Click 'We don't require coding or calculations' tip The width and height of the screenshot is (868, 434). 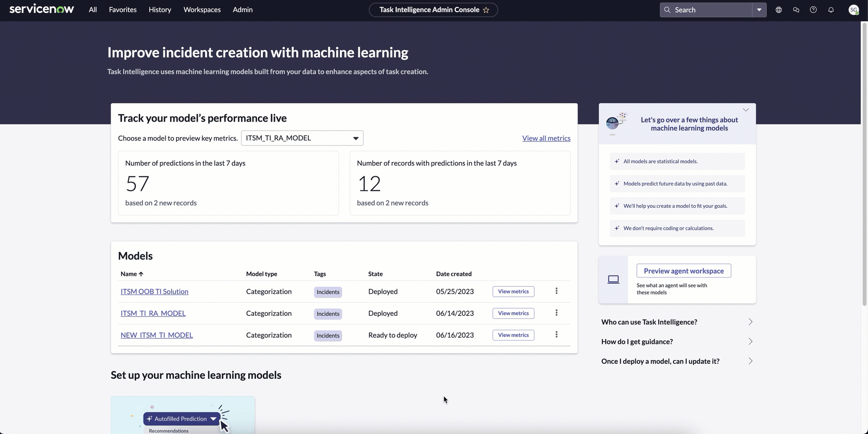coord(677,228)
